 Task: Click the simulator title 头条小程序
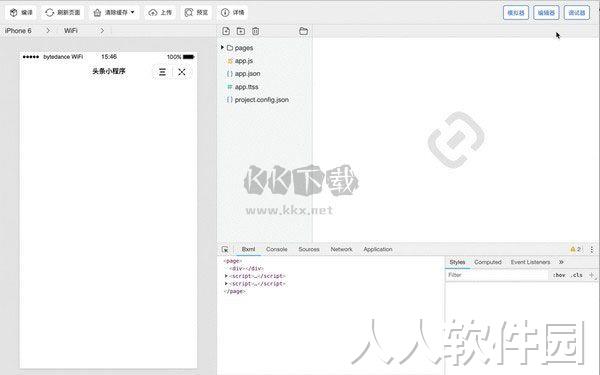click(x=109, y=71)
